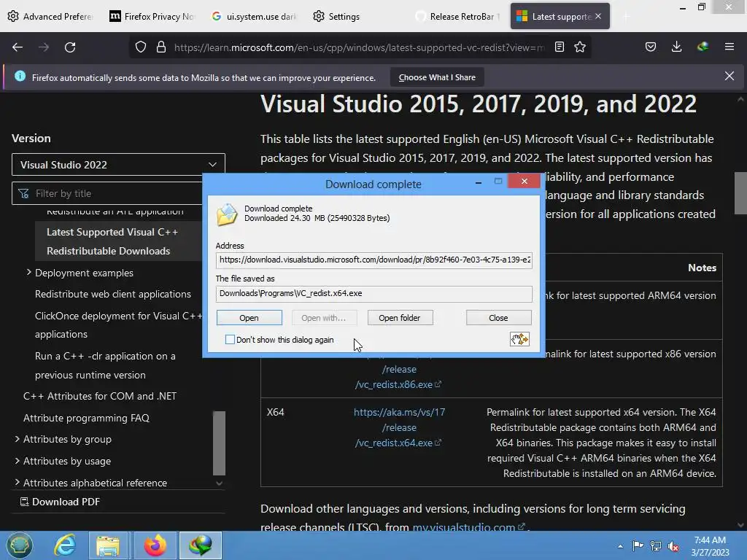Viewport: 747px width, 560px height.
Task: Open the vc_redist.x64.exe download link
Action: 399,427
